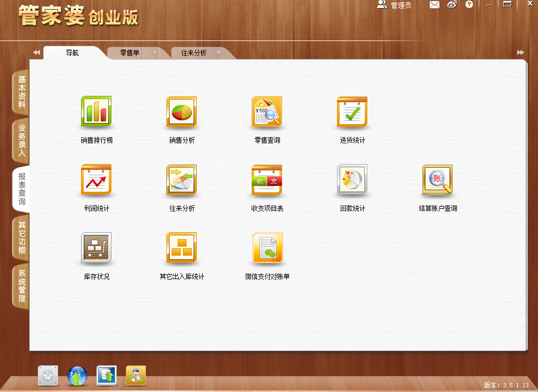Switch to the 零售单 tab
This screenshot has width=538, height=392.
130,53
